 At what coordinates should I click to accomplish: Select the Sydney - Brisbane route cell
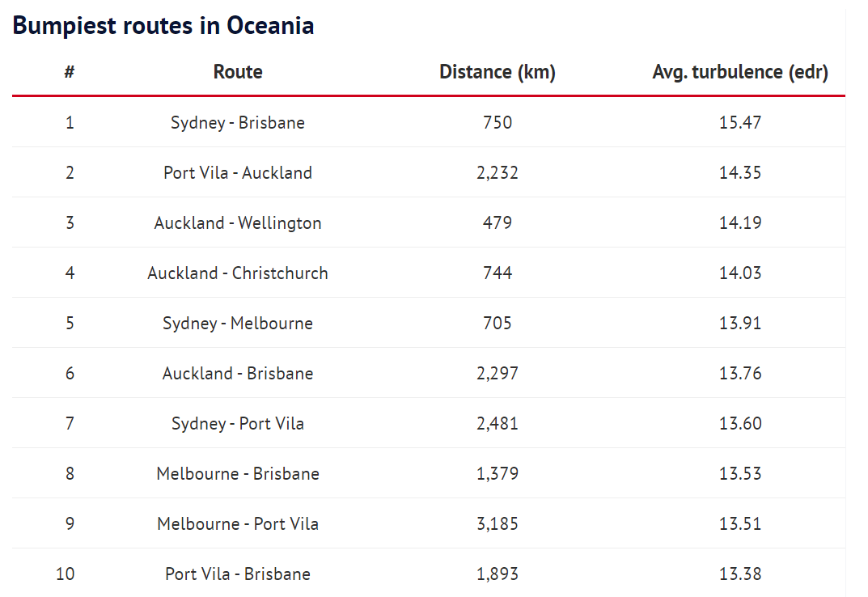[x=238, y=122]
